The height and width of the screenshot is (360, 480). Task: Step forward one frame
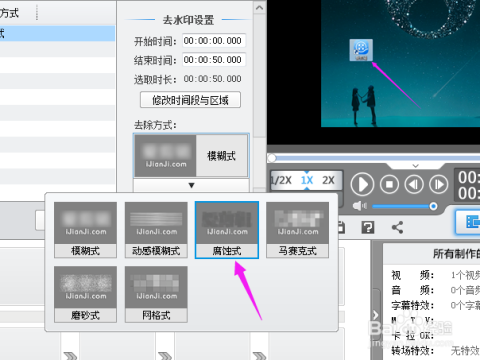click(438, 184)
